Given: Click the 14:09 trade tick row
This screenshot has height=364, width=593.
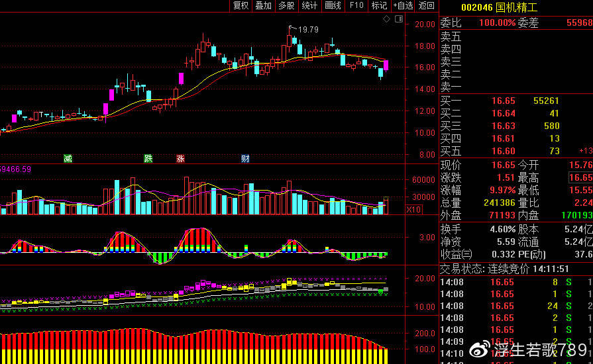Looking at the screenshot, I should 516,341.
